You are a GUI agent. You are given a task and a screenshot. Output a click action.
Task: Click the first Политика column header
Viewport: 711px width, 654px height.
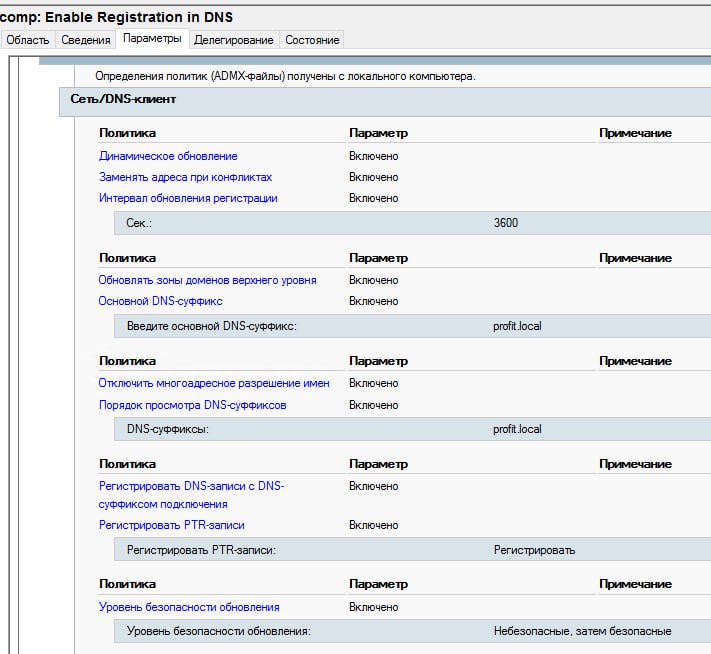(127, 133)
